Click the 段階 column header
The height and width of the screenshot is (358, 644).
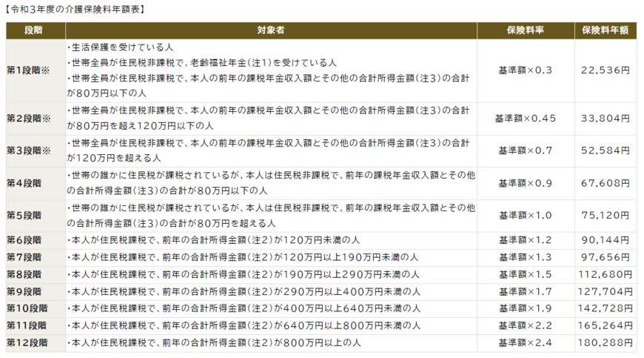pyautogui.click(x=34, y=30)
